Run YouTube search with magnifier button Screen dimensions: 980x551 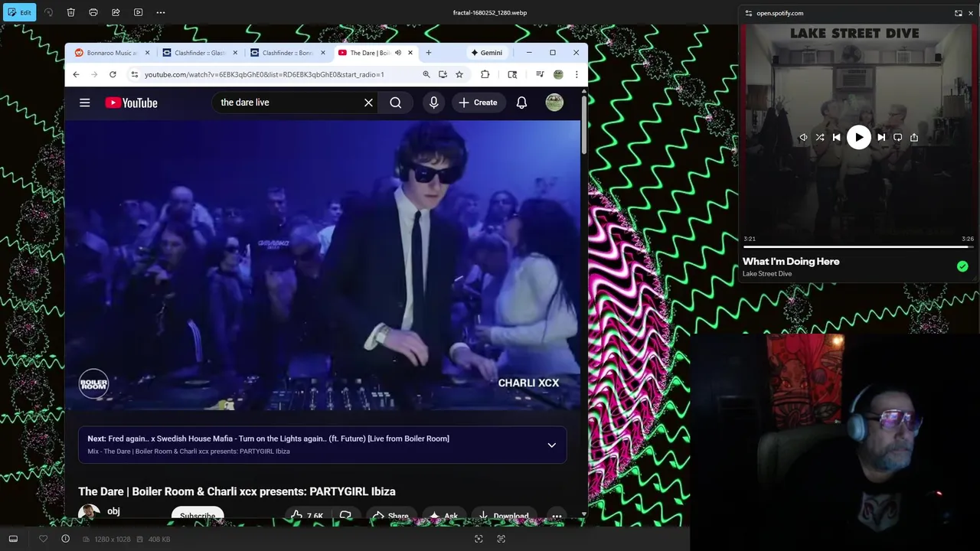point(396,103)
